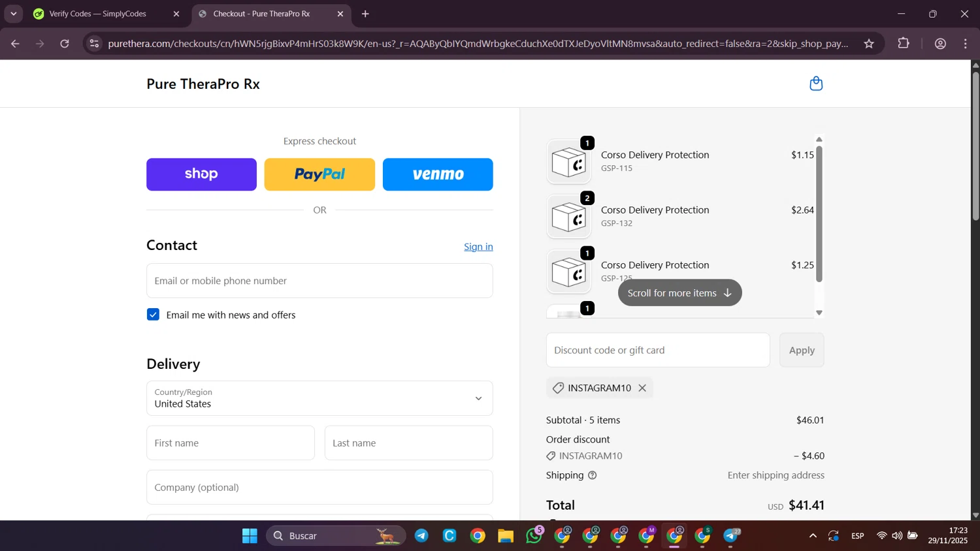Open the volume tray icon

[x=897, y=536]
